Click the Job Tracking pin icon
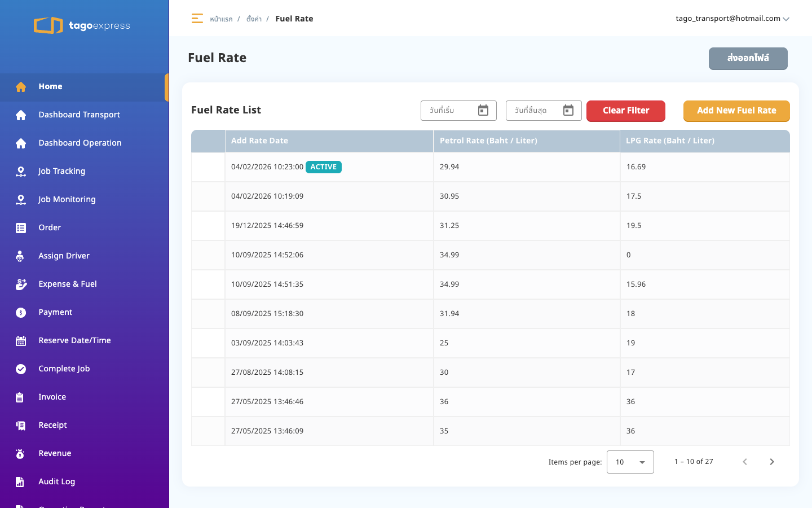The height and width of the screenshot is (508, 812). click(21, 172)
